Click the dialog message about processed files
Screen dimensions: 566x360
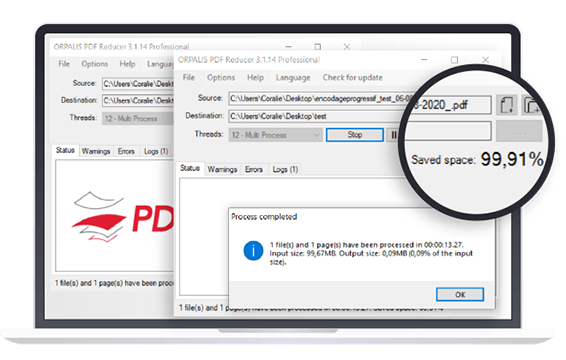pyautogui.click(x=371, y=253)
